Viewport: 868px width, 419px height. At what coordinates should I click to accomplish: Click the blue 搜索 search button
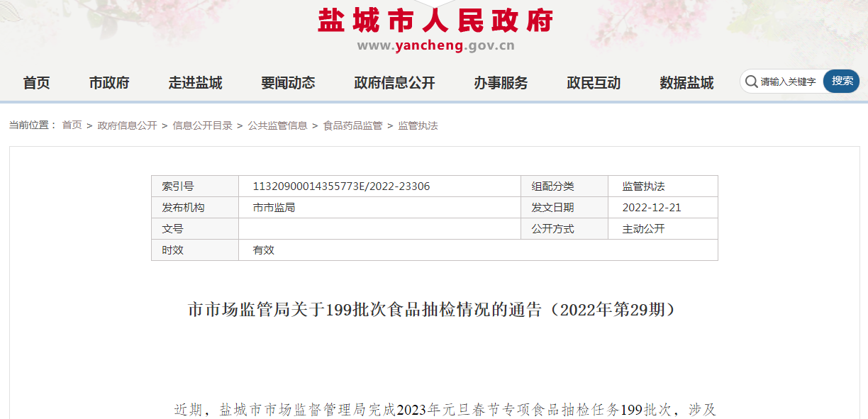(x=841, y=82)
